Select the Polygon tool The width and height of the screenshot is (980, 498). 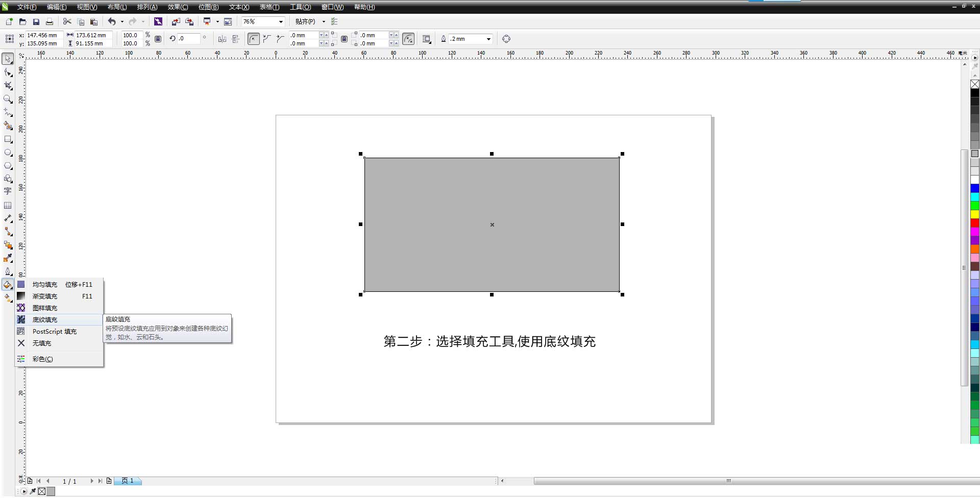8,166
